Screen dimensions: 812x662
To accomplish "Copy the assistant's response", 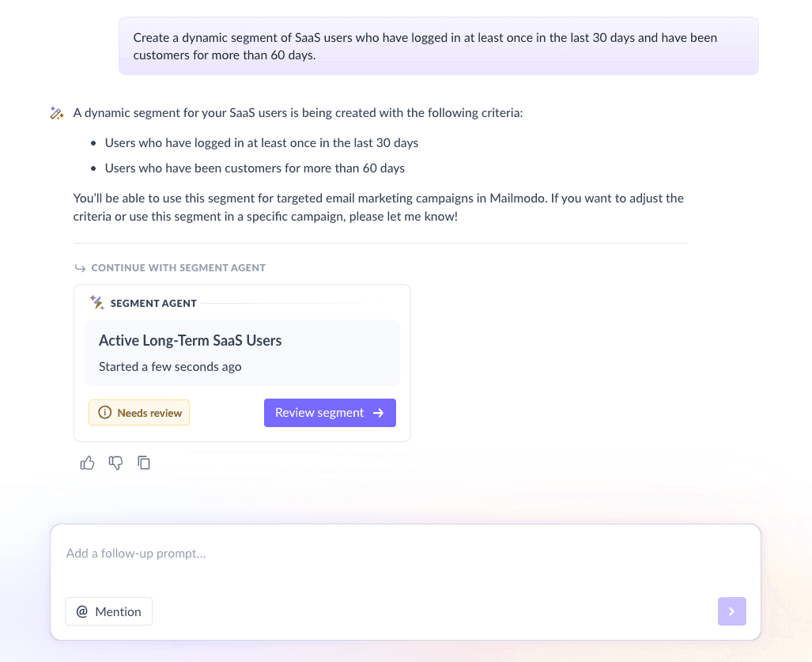I will 144,463.
